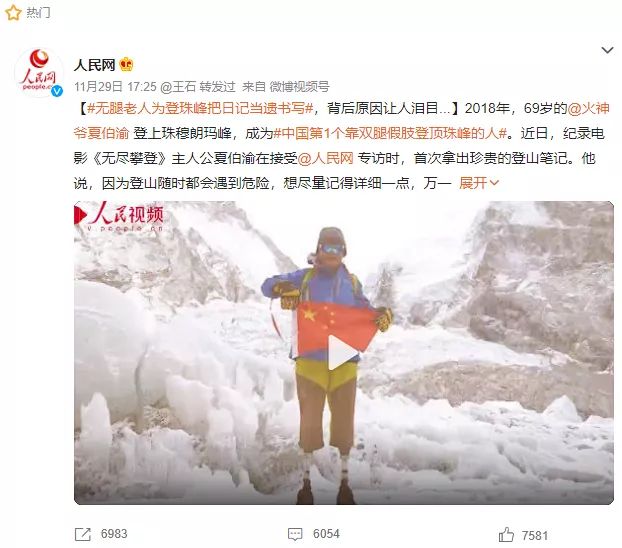Click the @人民网 mention in text

[325, 158]
